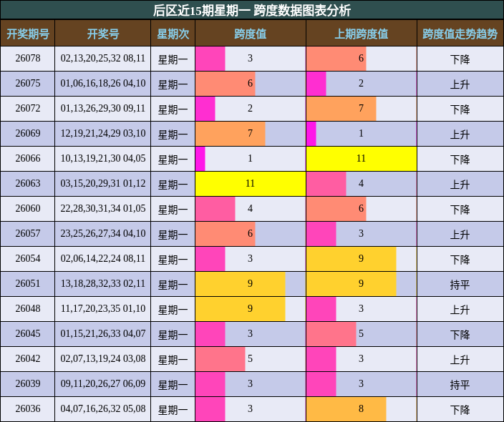
Task: Click the 下降 trend in row 26036
Action: tap(460, 410)
